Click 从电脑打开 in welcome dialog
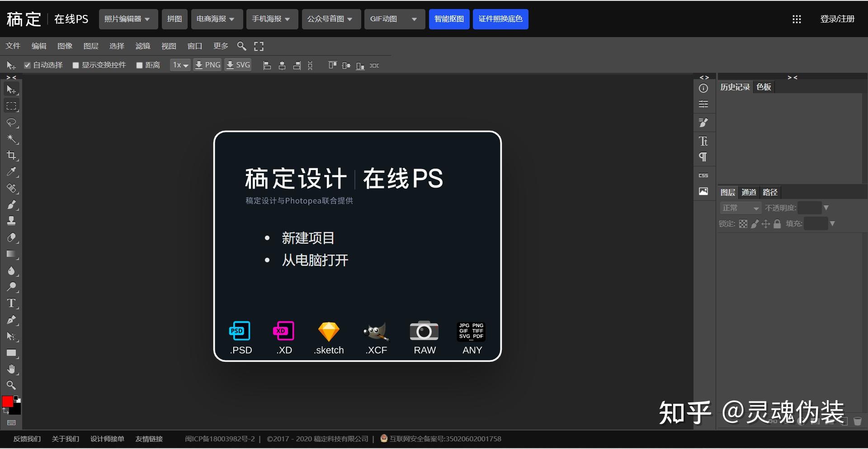Screen dimensions: 868x449 point(315,260)
